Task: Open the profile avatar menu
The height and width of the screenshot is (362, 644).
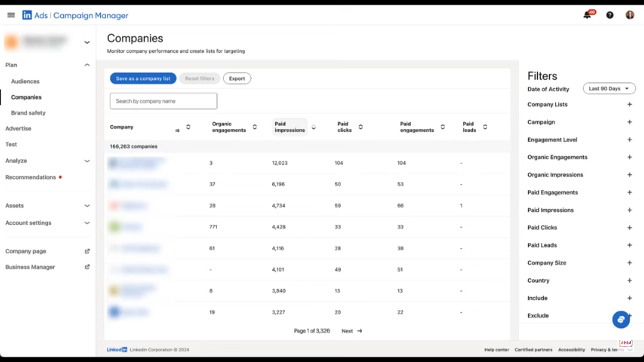Action: [630, 15]
